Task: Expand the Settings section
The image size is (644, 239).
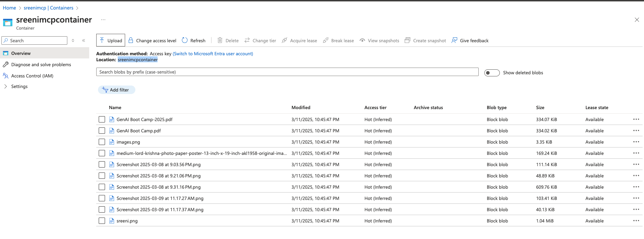Action: coord(16,86)
